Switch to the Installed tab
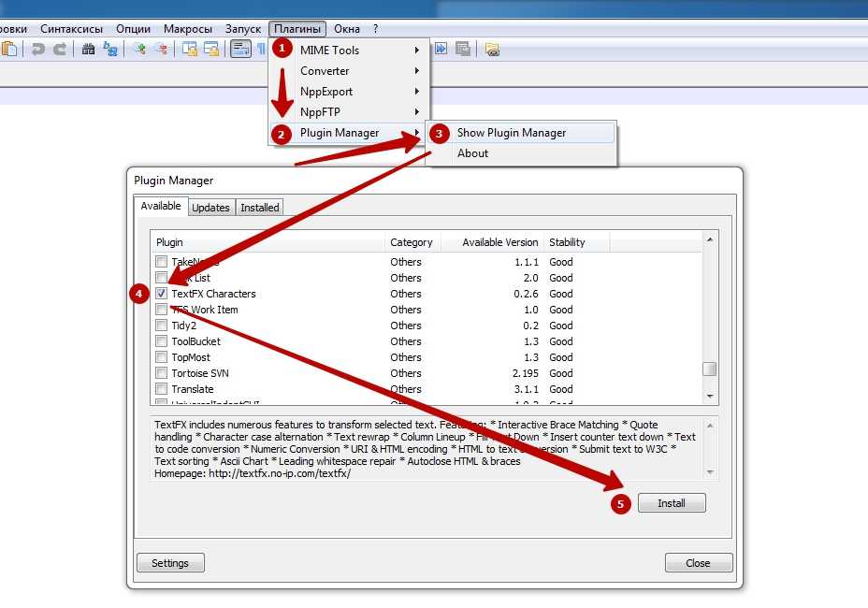Viewport: 868px width, 608px height. click(260, 208)
